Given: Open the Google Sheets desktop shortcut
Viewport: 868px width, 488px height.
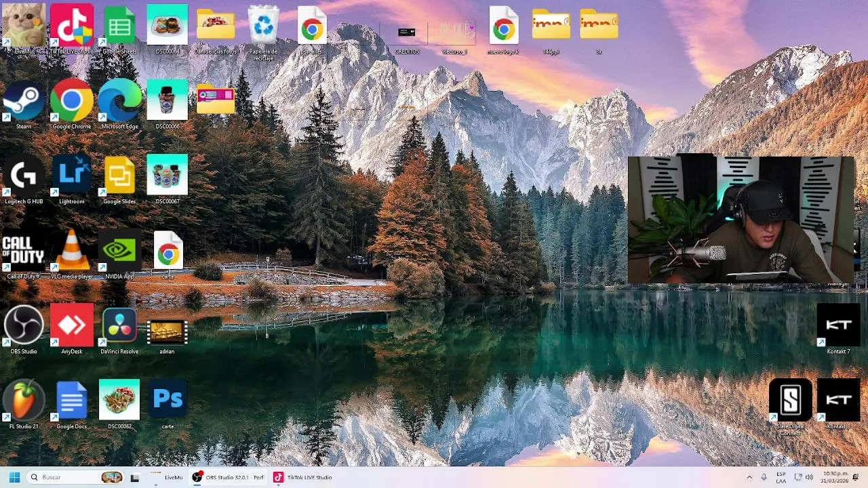Looking at the screenshot, I should pos(119,30).
